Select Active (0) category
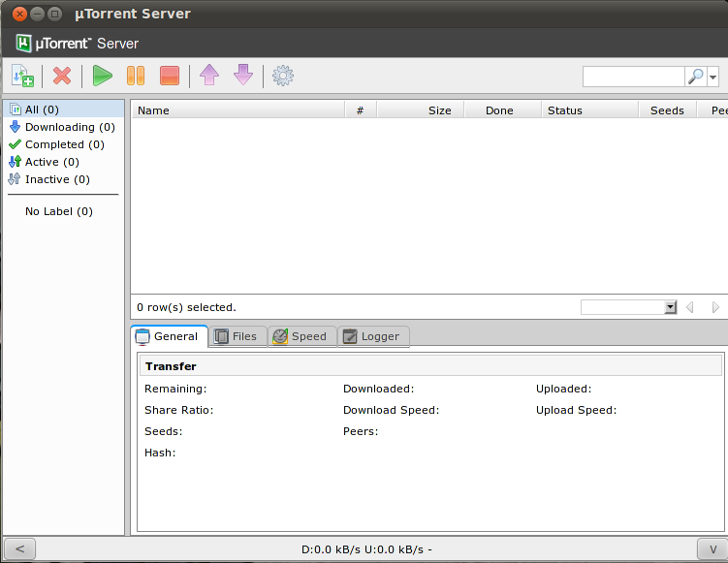Screen dimensions: 728x563 64,162
